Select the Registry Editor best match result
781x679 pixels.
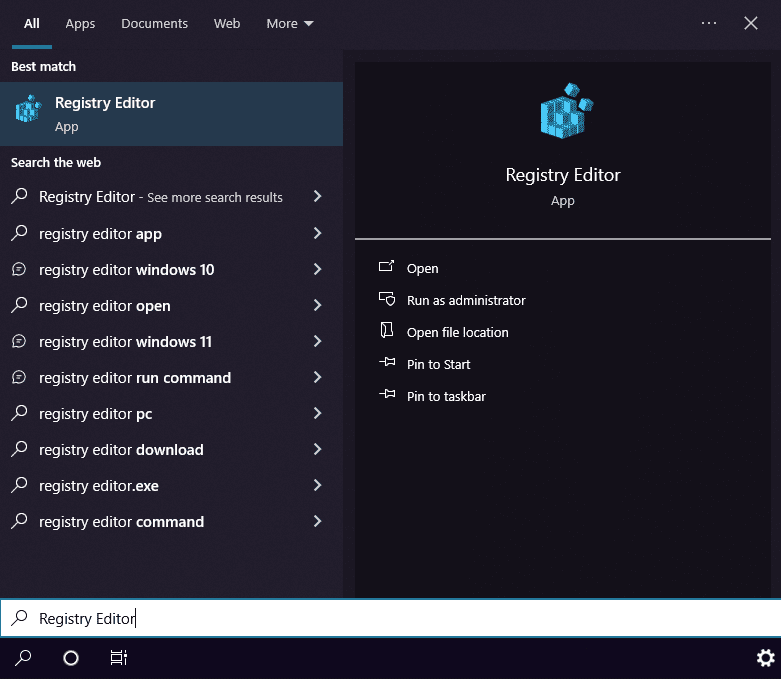tap(171, 114)
